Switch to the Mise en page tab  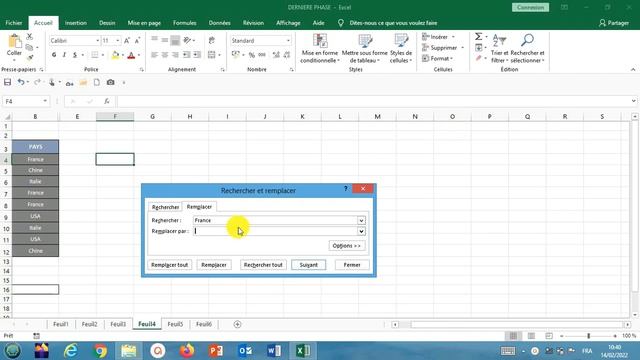[x=144, y=23]
